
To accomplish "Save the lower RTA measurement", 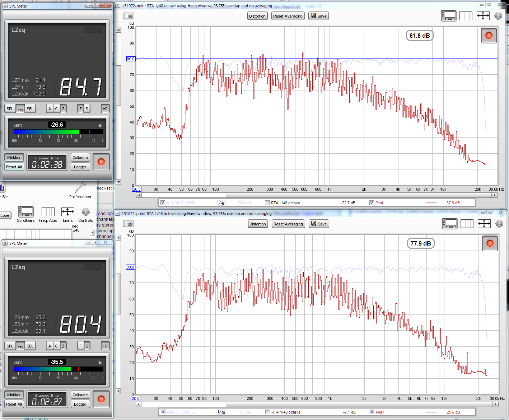I will tap(319, 224).
